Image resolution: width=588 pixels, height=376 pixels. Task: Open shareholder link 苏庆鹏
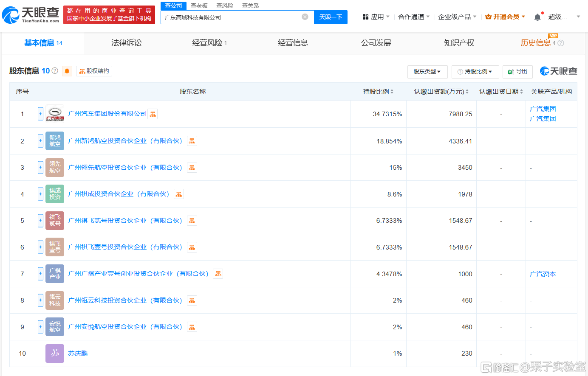[x=78, y=354]
